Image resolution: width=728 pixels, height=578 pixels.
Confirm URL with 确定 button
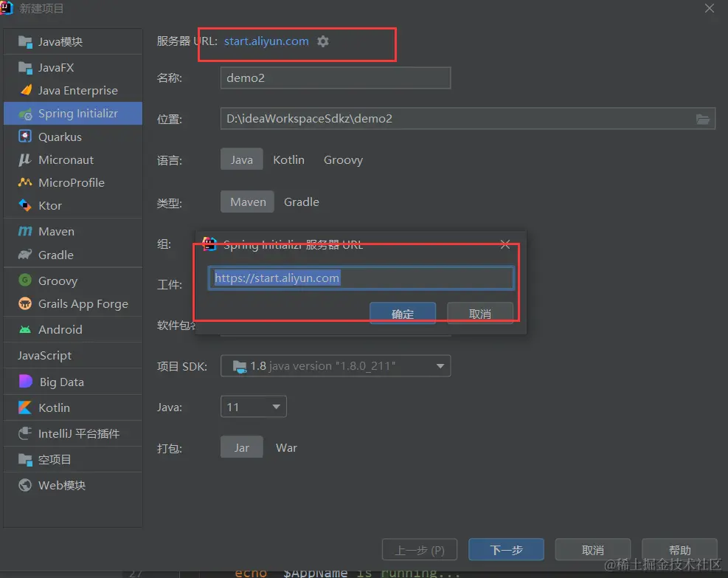403,314
